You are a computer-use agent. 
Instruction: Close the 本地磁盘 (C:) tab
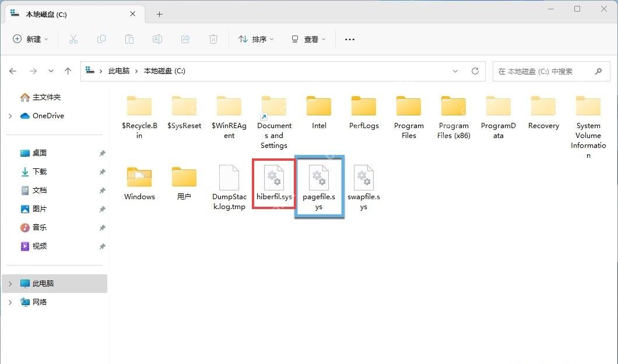(133, 14)
